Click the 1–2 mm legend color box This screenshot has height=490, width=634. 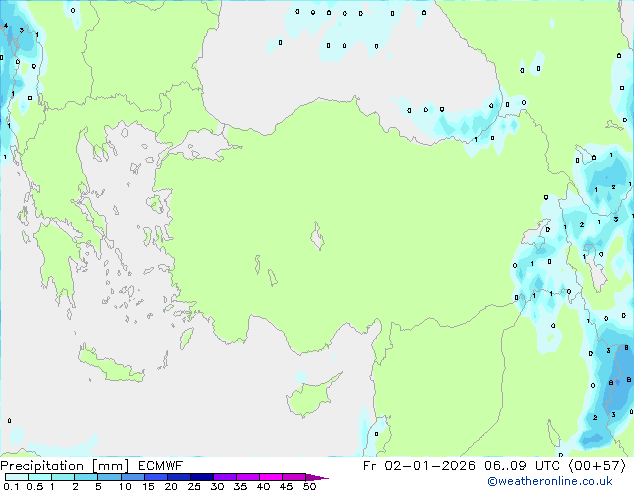(63, 477)
